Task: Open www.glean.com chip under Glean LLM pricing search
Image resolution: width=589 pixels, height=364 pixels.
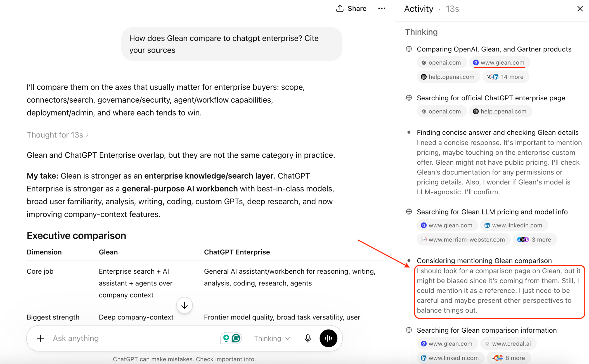Action: [447, 225]
